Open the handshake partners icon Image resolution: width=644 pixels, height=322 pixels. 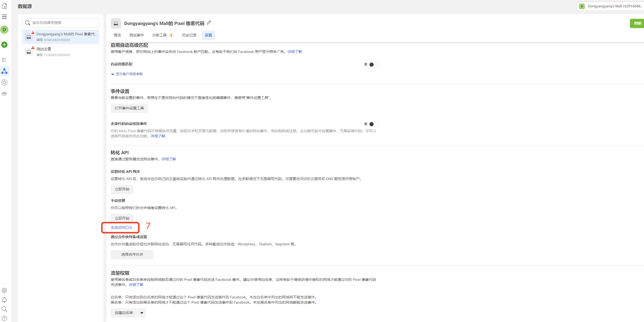(5, 94)
